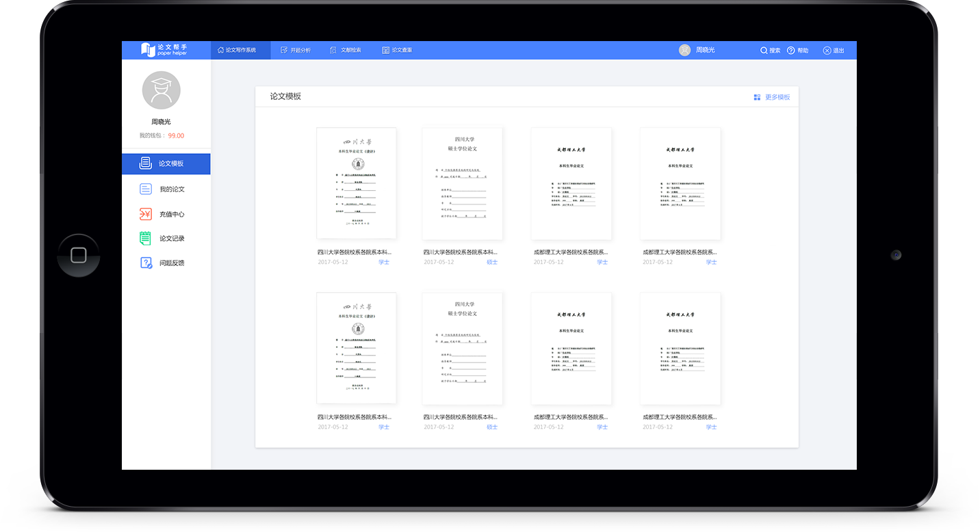
Task: Click the 99.00 wallet balance
Action: [x=176, y=135]
